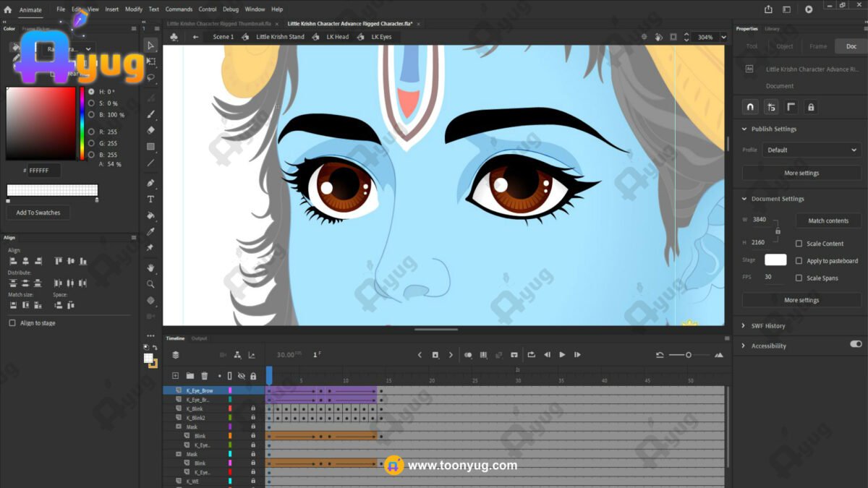Open the Window menu
Viewport: 868px width, 488px height.
[255, 9]
